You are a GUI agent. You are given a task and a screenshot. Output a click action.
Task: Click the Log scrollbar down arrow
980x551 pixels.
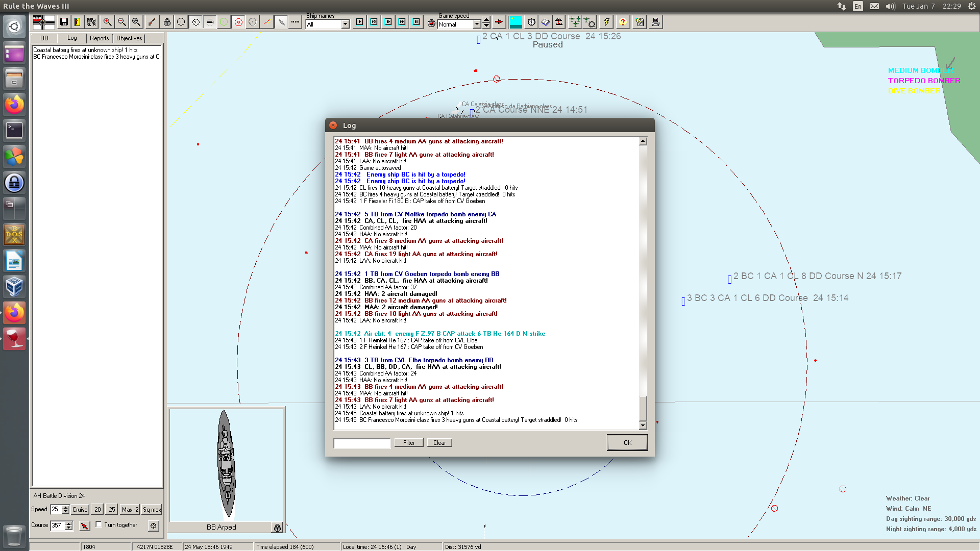point(643,425)
